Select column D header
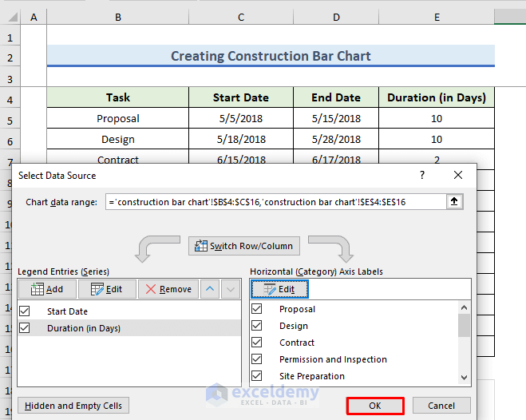526x420 pixels. (x=336, y=17)
